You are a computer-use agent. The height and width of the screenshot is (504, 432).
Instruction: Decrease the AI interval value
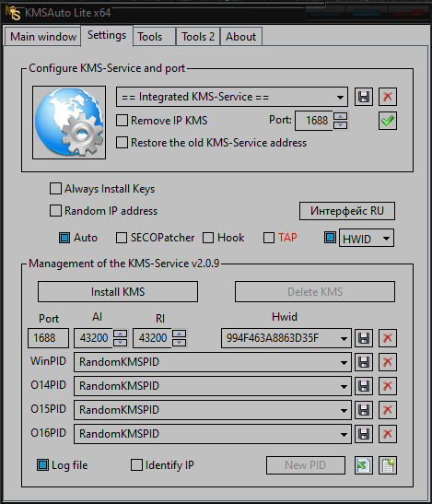click(121, 343)
